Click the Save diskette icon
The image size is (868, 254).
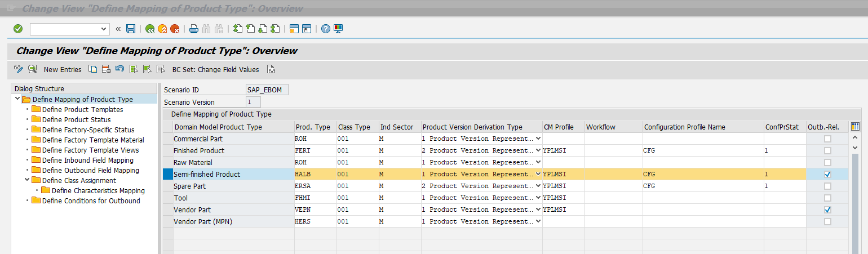pyautogui.click(x=131, y=29)
